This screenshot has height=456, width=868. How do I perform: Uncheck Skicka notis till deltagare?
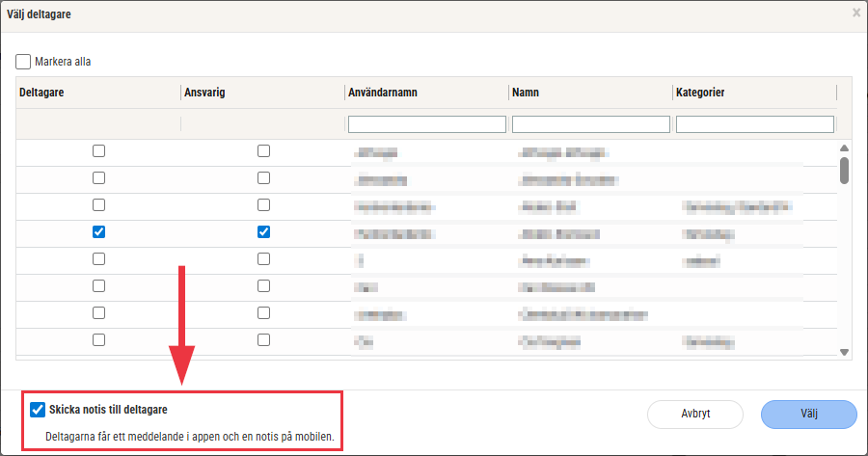[38, 410]
